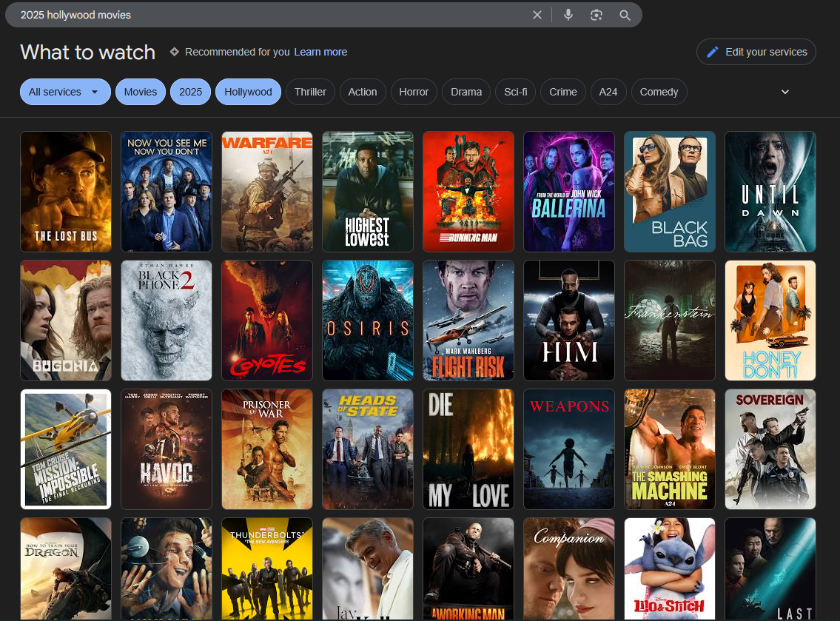Enable the Action filter chip
Screen dimensions: 840x621
[x=363, y=93]
